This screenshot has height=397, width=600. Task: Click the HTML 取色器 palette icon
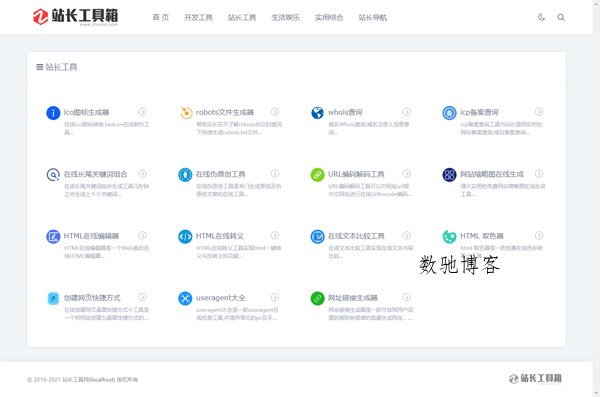[450, 237]
